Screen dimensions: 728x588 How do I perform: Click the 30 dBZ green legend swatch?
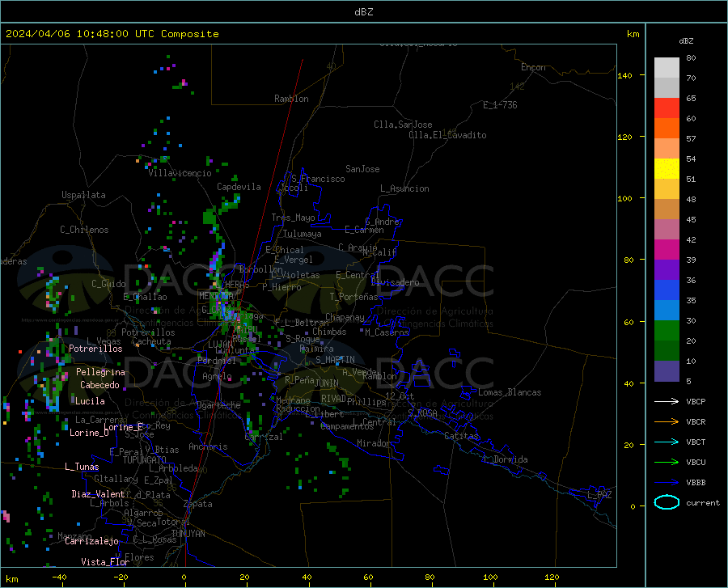pos(667,331)
